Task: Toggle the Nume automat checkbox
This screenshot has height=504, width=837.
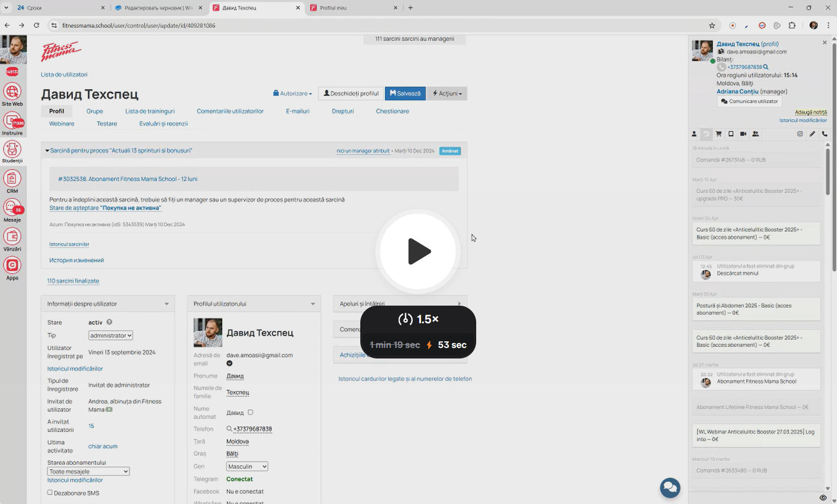Action: tap(250, 412)
